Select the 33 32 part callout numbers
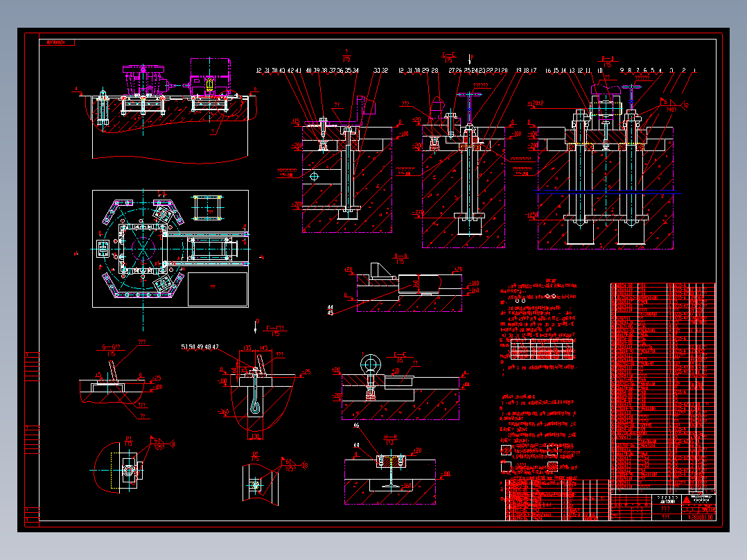The image size is (747, 560). (x=380, y=70)
